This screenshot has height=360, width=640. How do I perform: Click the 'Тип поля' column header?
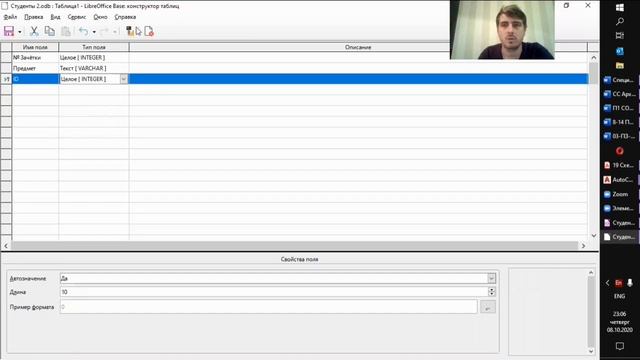coord(94,47)
